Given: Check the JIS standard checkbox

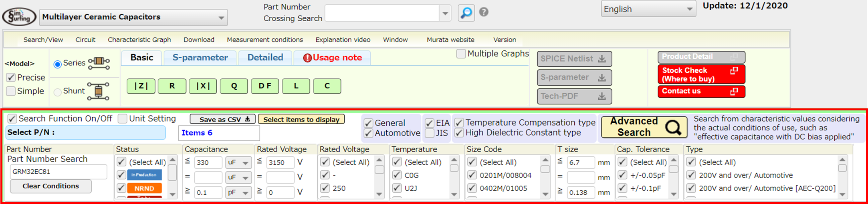Looking at the screenshot, I should (430, 133).
